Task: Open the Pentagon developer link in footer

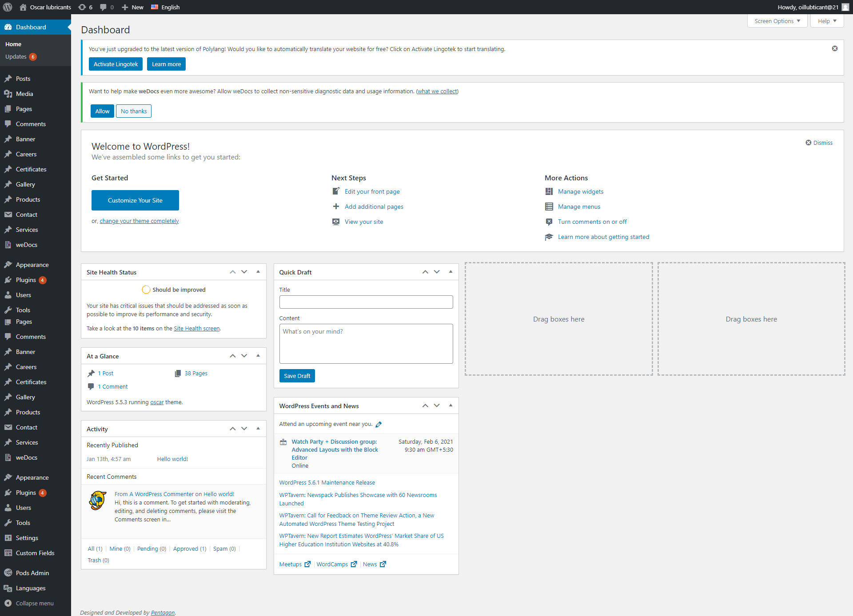Action: (x=163, y=612)
